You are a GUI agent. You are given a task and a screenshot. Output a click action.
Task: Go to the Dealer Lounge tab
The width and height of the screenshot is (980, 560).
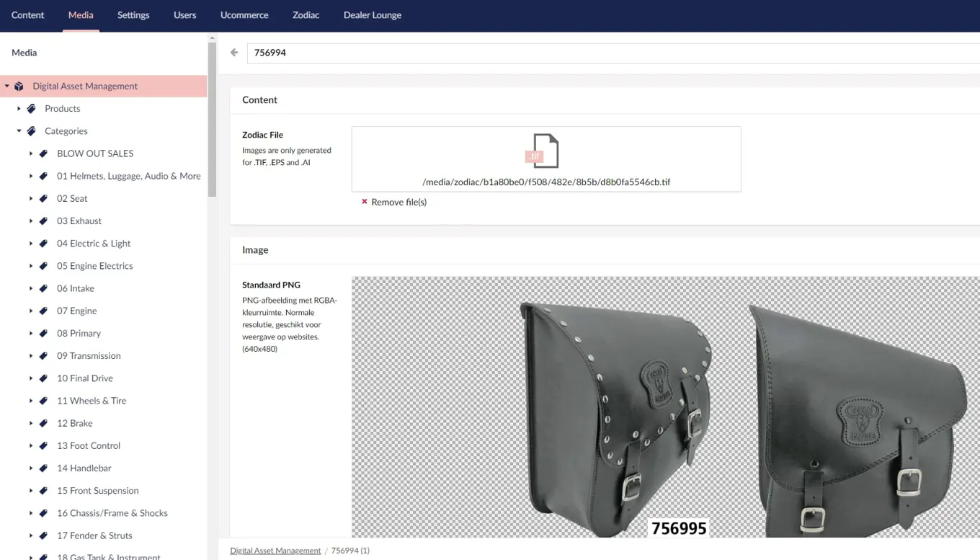pos(373,15)
